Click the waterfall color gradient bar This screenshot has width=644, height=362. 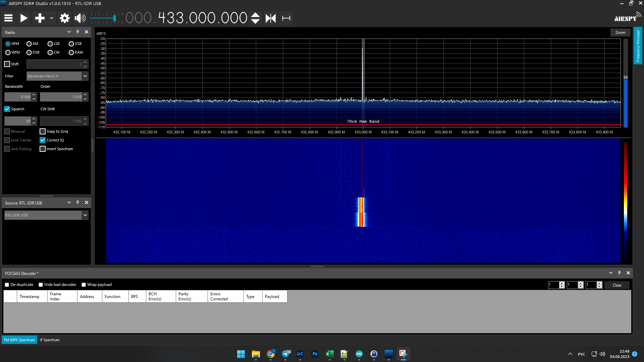pyautogui.click(x=626, y=201)
